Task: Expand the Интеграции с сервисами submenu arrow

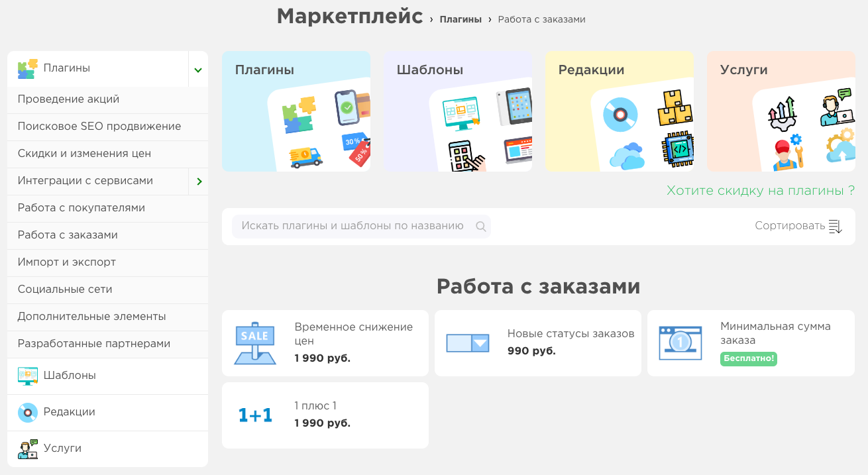Action: (199, 182)
